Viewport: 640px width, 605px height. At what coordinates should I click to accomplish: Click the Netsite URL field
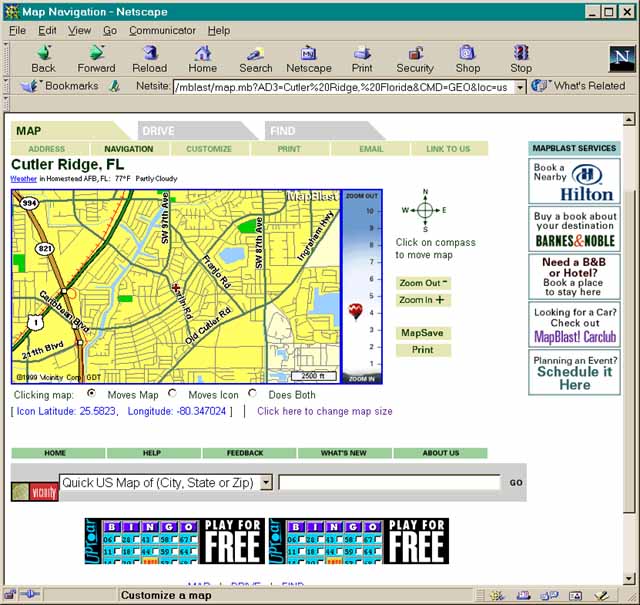click(x=343, y=87)
